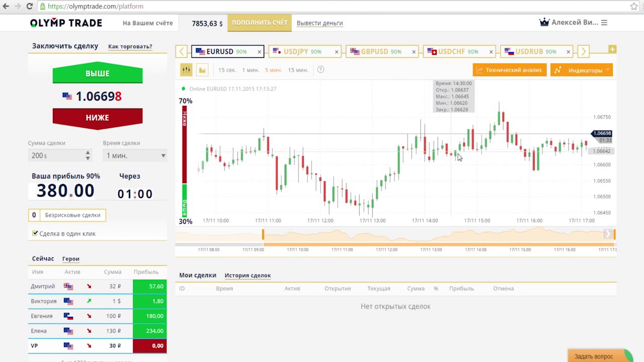
Task: Click Елена's 234,00 profit cell
Action: coord(149,331)
